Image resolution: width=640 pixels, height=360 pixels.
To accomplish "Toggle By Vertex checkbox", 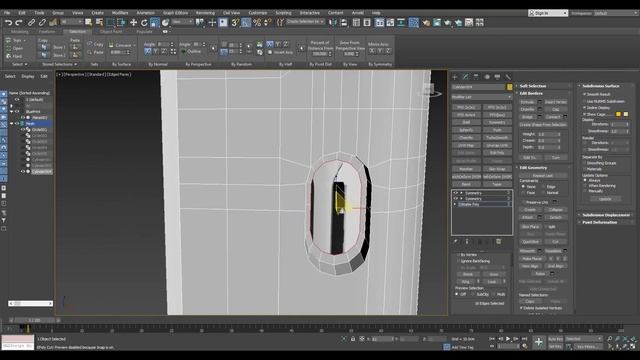I will [x=458, y=255].
